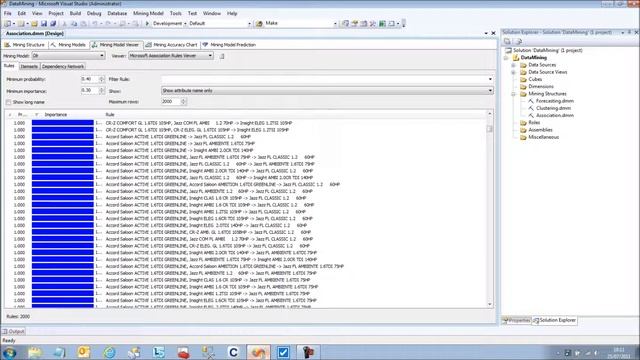Screen dimensions: 640x360
Task: Click the Toolbox icon in right toolbar group
Action: click(373, 24)
